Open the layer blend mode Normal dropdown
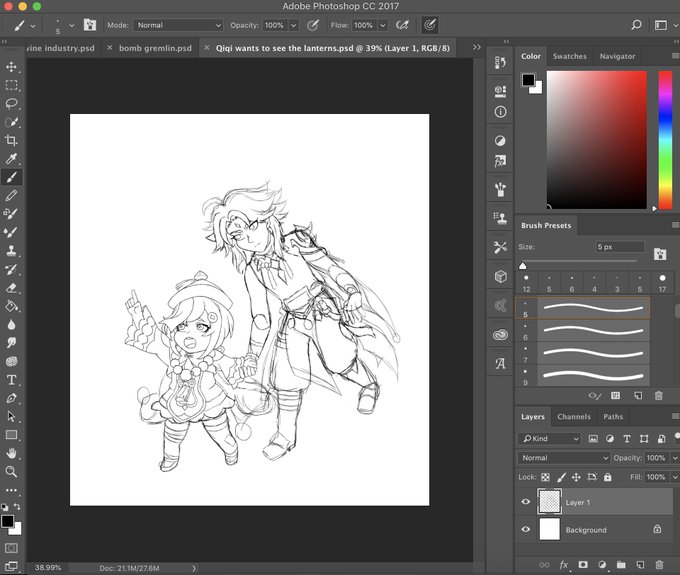 pos(563,457)
